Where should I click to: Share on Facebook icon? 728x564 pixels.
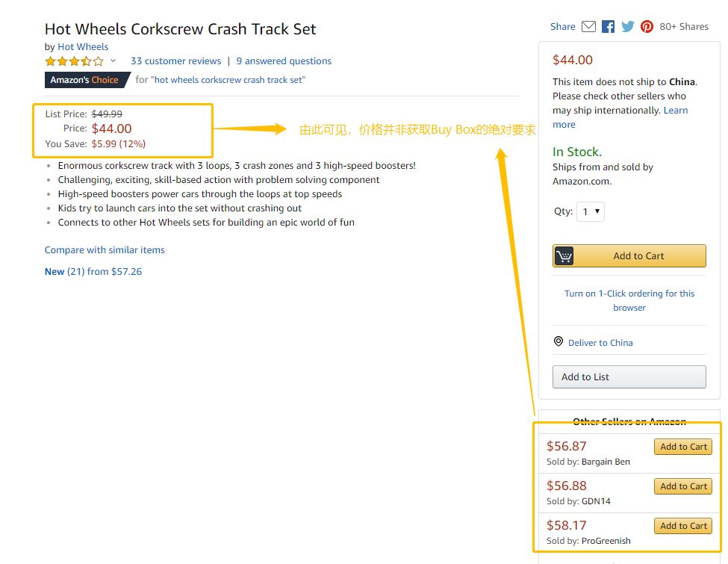(x=608, y=27)
